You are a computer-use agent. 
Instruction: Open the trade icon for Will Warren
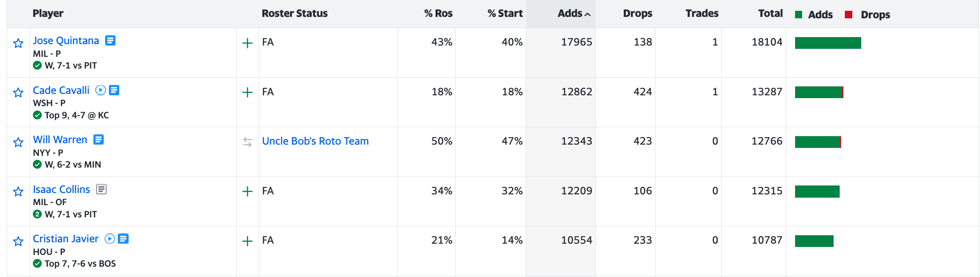(247, 142)
